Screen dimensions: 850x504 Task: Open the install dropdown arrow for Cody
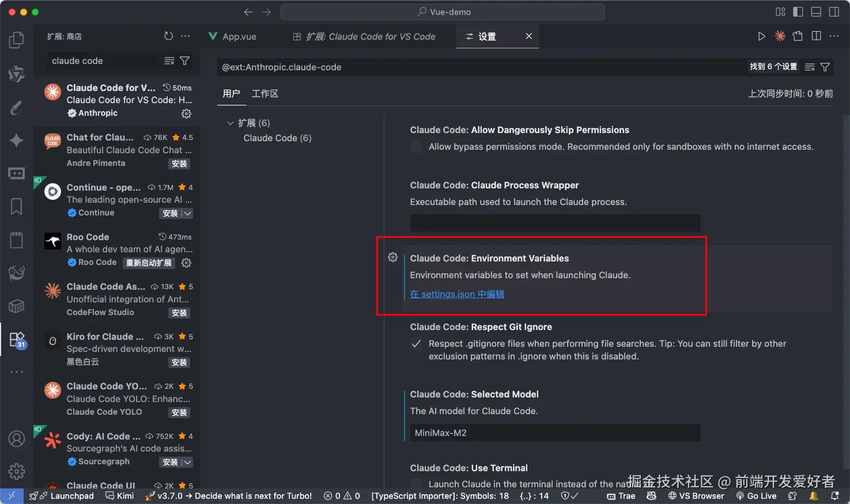187,463
